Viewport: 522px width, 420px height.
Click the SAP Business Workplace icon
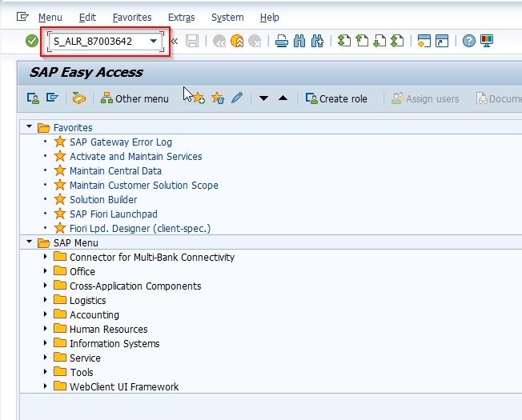79,98
